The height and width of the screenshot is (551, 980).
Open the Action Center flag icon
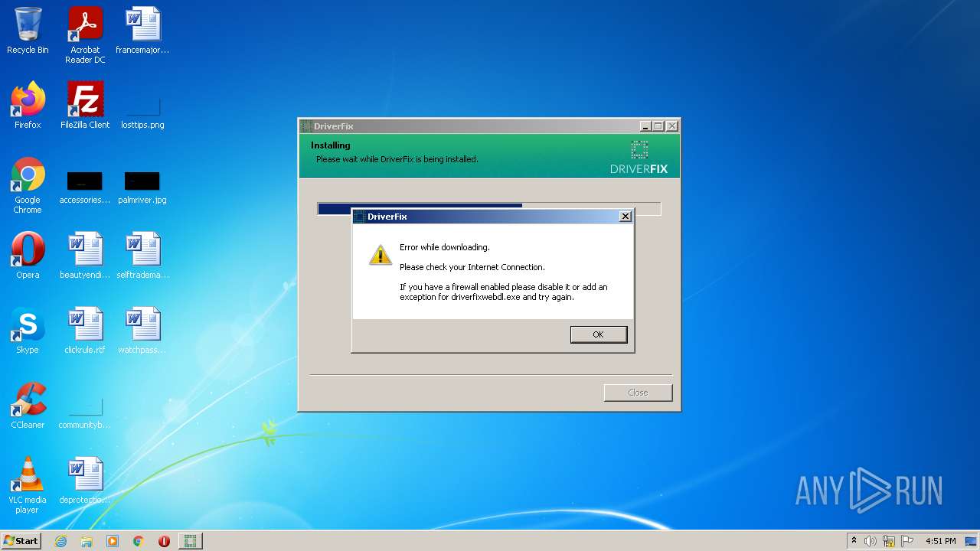click(907, 541)
